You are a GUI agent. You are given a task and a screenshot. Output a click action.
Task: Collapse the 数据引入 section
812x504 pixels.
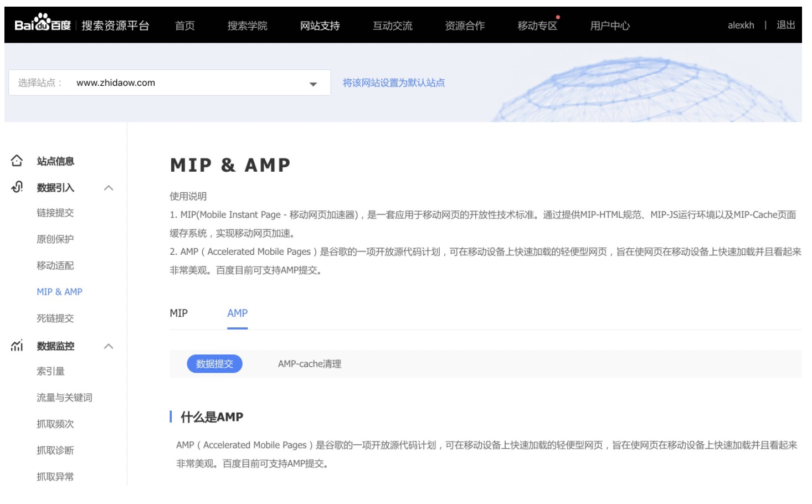tap(109, 187)
